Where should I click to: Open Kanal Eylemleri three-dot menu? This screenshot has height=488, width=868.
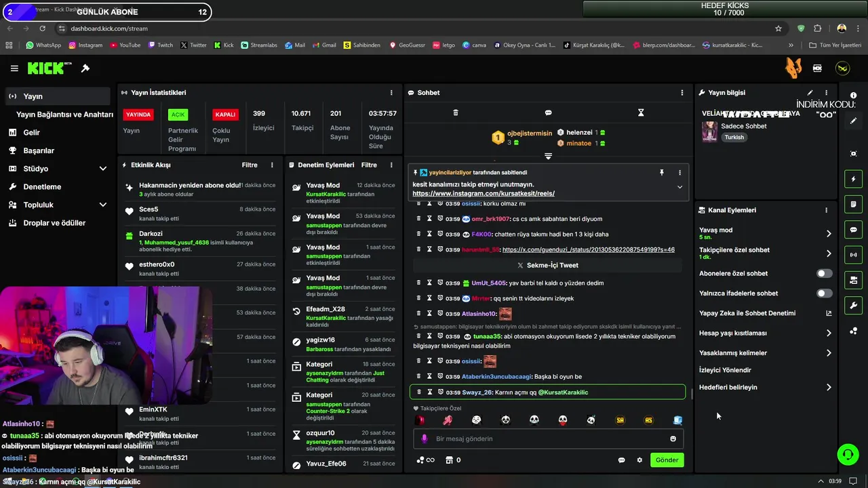click(826, 210)
